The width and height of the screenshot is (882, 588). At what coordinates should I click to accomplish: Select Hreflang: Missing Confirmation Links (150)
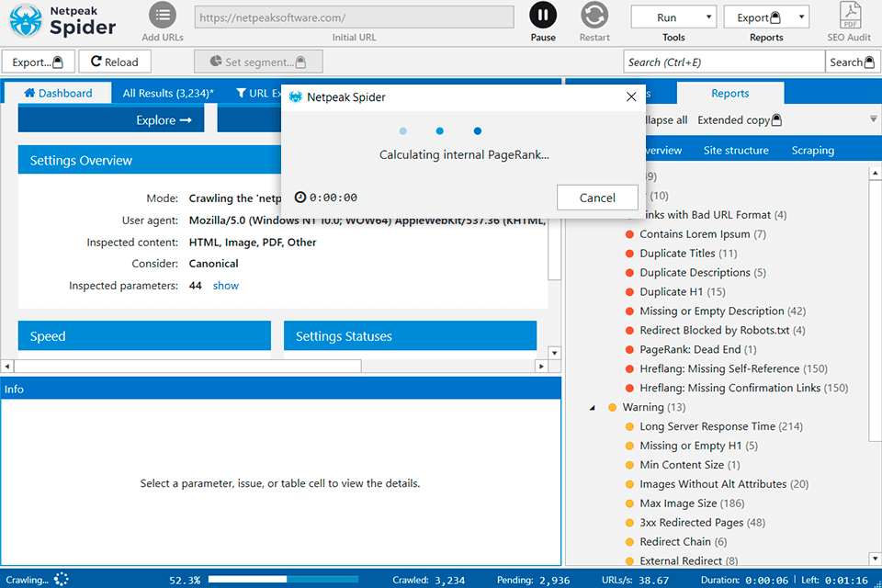point(743,388)
